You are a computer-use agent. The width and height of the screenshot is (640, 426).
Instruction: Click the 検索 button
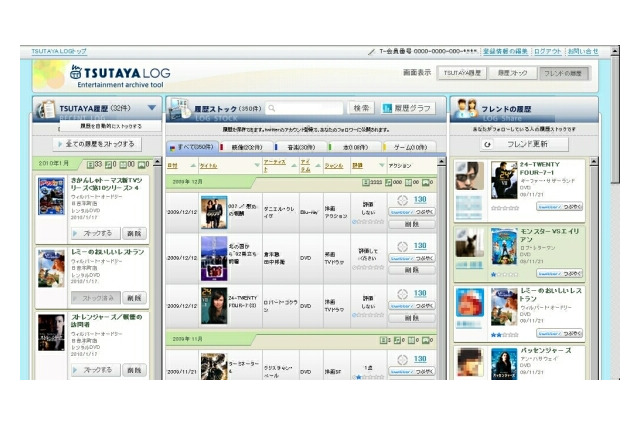pyautogui.click(x=361, y=108)
